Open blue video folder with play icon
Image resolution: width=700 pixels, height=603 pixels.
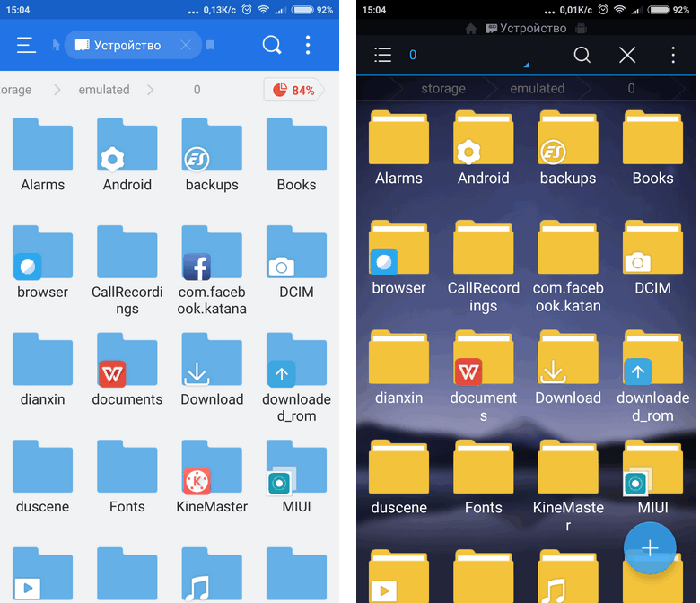(x=42, y=574)
